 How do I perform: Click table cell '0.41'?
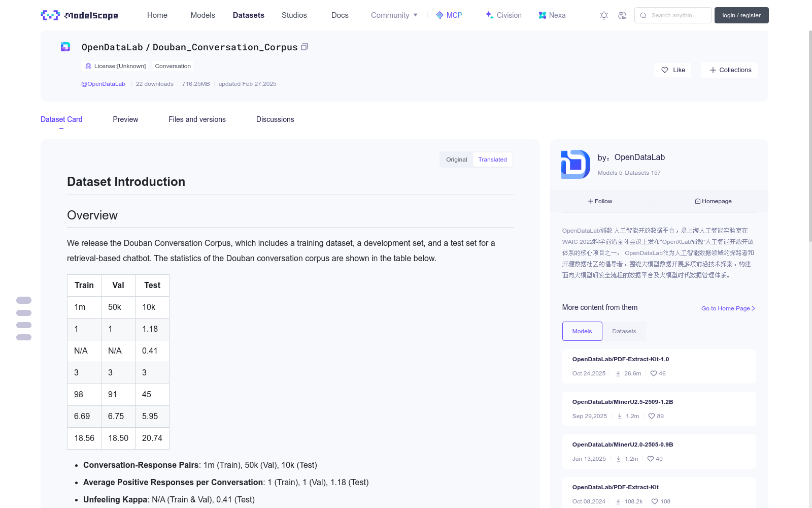coord(152,351)
